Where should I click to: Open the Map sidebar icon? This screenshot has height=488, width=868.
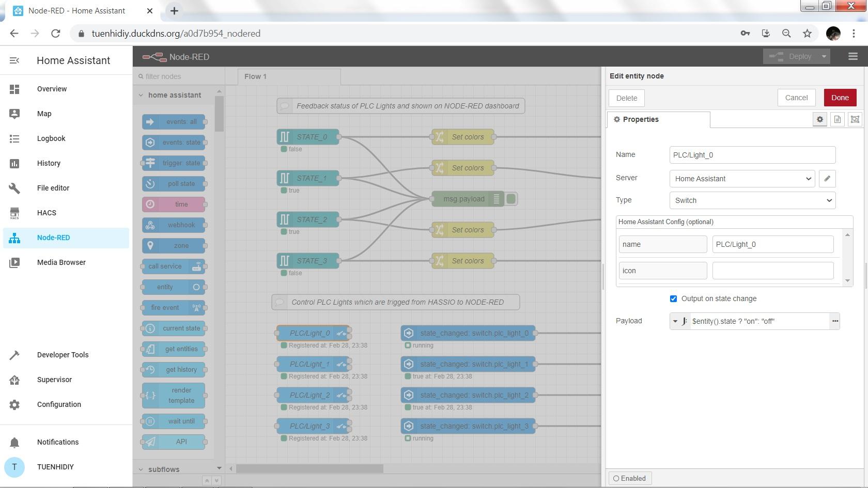pyautogui.click(x=14, y=114)
